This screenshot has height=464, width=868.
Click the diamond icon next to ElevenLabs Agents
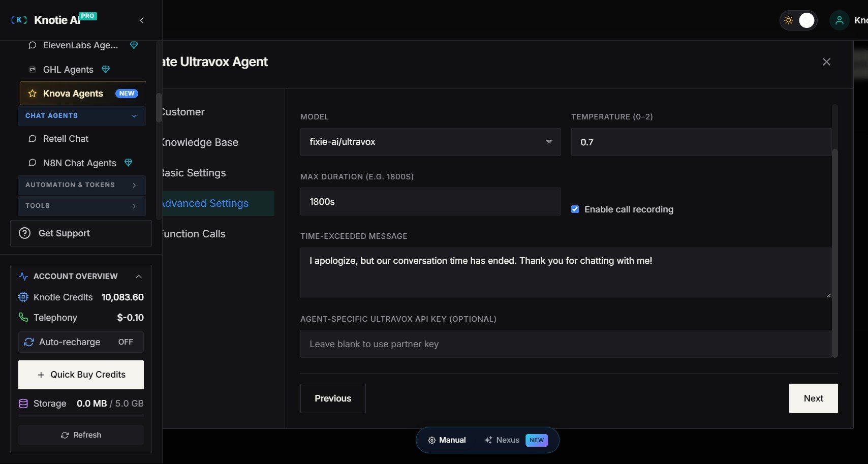point(134,45)
